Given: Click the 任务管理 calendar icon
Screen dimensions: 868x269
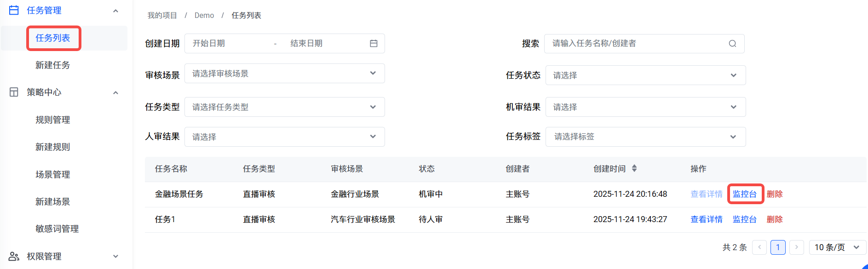Looking at the screenshot, I should (14, 10).
